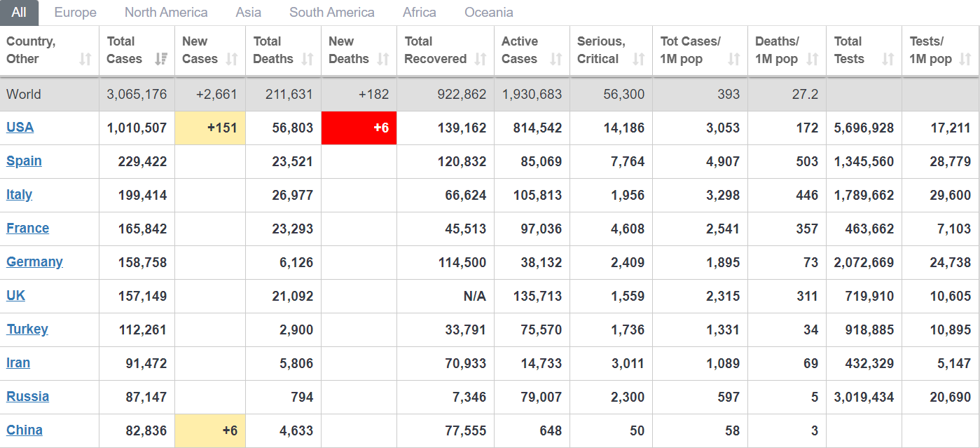Screen dimensions: 980x448
Task: Follow the Turkey link
Action: tap(27, 329)
